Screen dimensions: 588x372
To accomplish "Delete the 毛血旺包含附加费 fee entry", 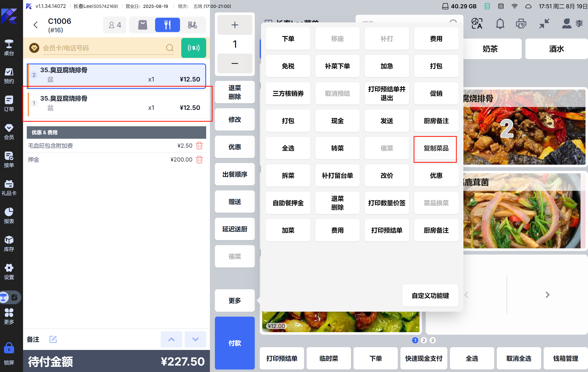I will pyautogui.click(x=199, y=146).
